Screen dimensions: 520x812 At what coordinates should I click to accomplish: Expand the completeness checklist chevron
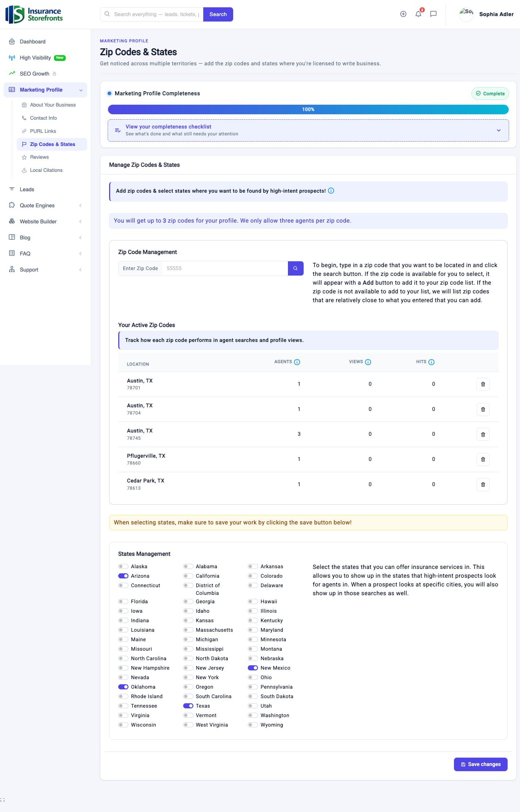coord(499,130)
